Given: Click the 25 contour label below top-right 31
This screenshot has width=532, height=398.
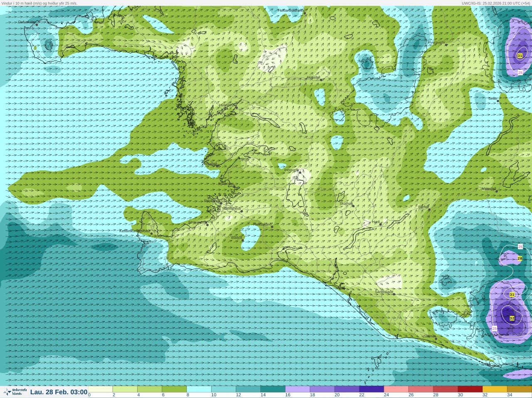Looking at the screenshot, I should [520, 73].
